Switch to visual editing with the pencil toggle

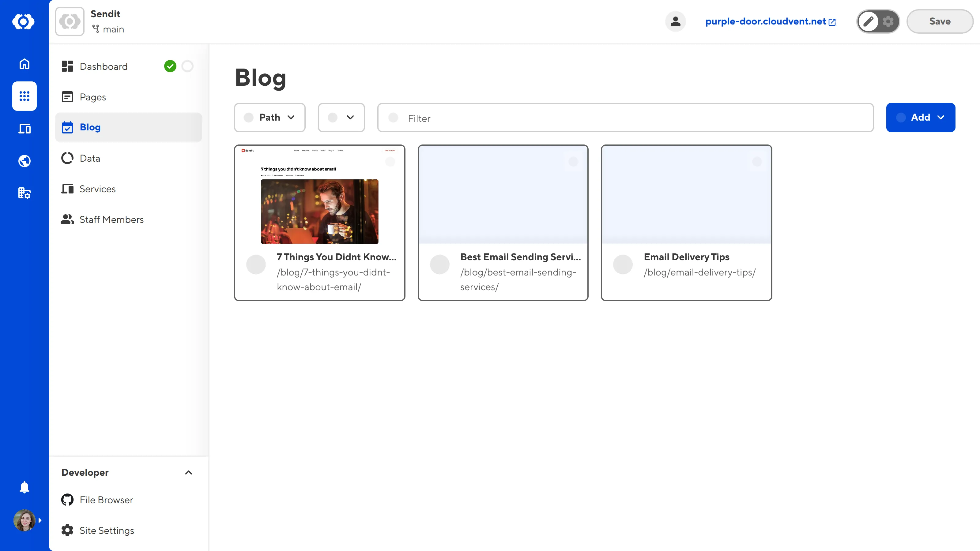click(x=869, y=21)
